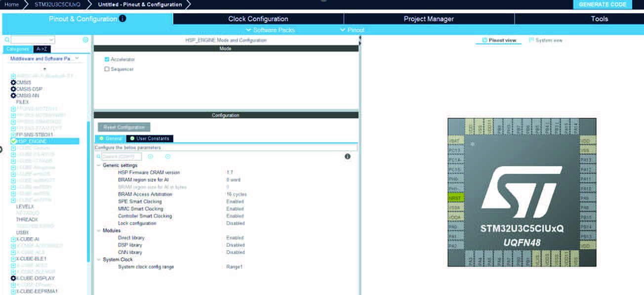Click the STM32U3C5CIUxQ breadcrumb
Viewport: 644px width, 295px height.
click(x=57, y=4)
